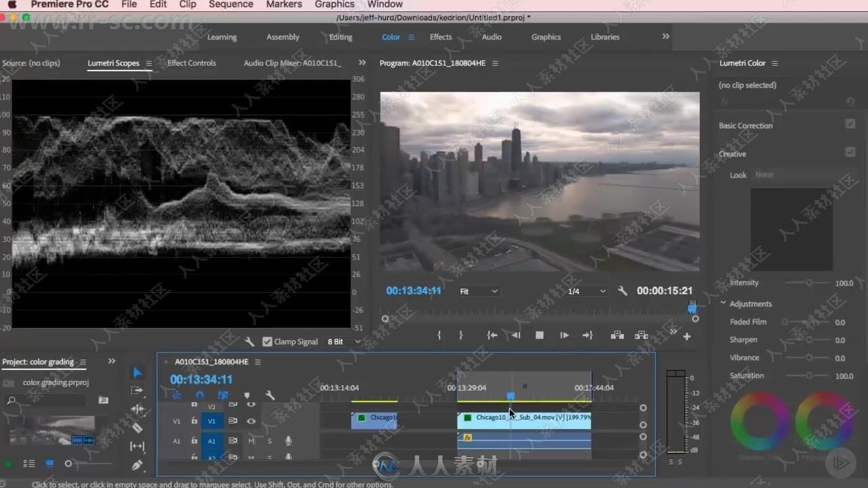Open the Apple menu
This screenshot has height=488, width=868.
click(12, 5)
